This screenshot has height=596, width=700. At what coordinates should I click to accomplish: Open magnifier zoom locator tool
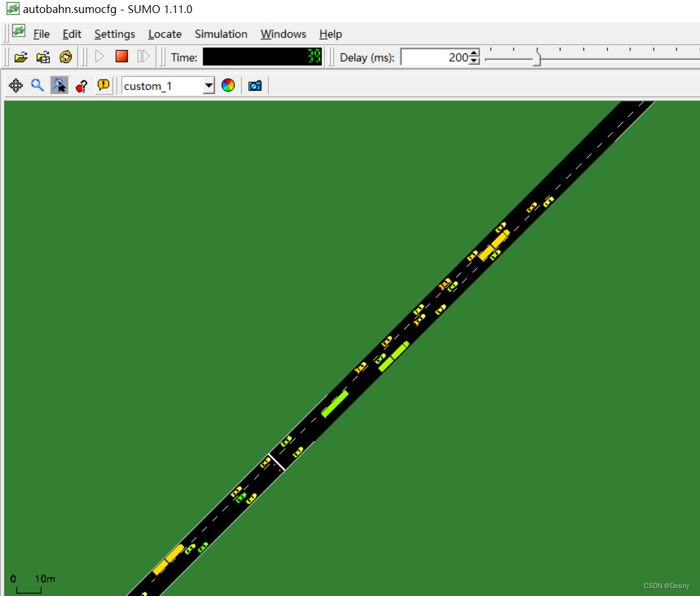38,85
